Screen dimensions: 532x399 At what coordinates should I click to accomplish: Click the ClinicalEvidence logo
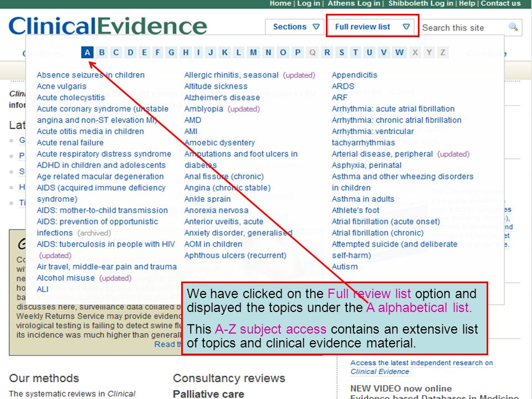pyautogui.click(x=108, y=26)
